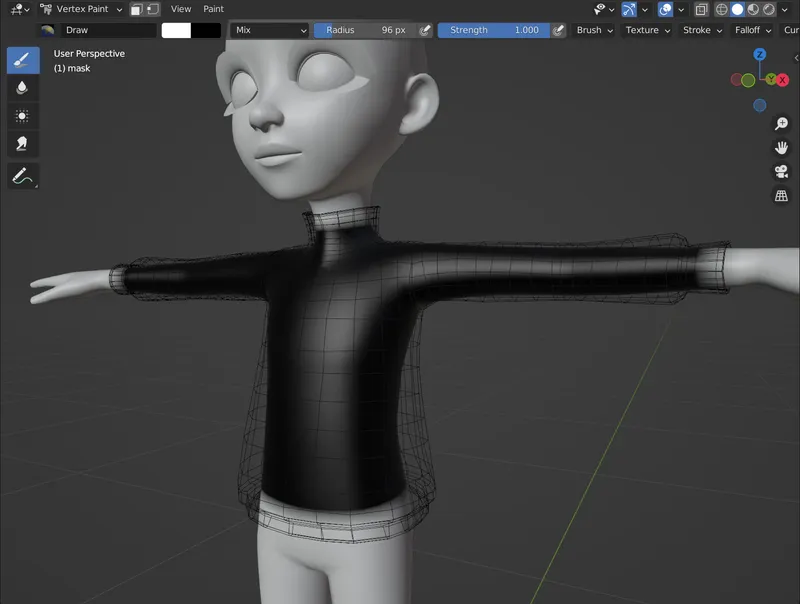Viewport: 800px width, 604px height.
Task: Switch to Material Preview shading
Action: (x=752, y=9)
